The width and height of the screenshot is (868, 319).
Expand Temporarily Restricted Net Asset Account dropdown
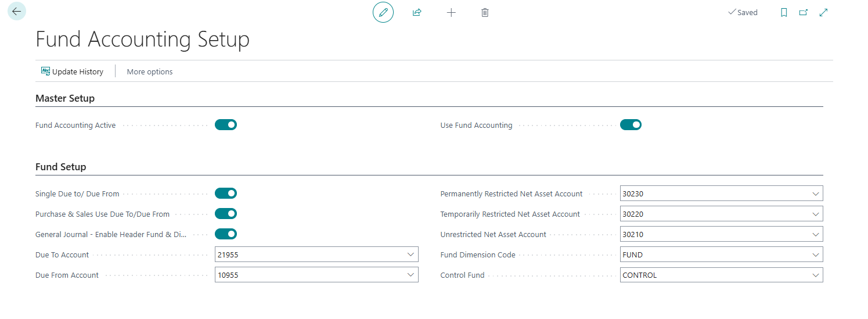(815, 214)
